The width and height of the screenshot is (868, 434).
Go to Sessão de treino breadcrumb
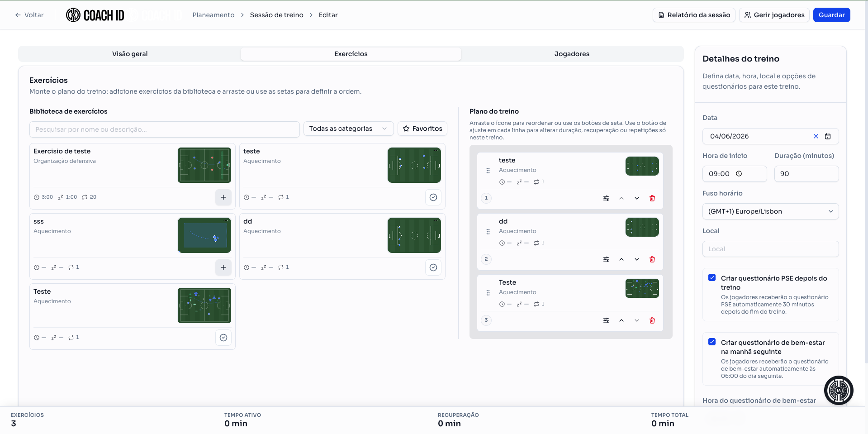pyautogui.click(x=276, y=15)
